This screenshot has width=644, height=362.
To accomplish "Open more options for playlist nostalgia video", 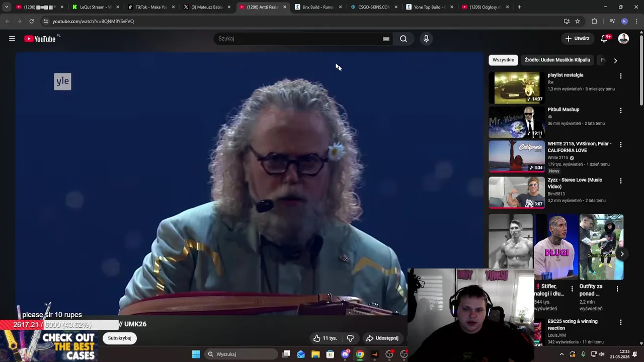I will (x=620, y=76).
